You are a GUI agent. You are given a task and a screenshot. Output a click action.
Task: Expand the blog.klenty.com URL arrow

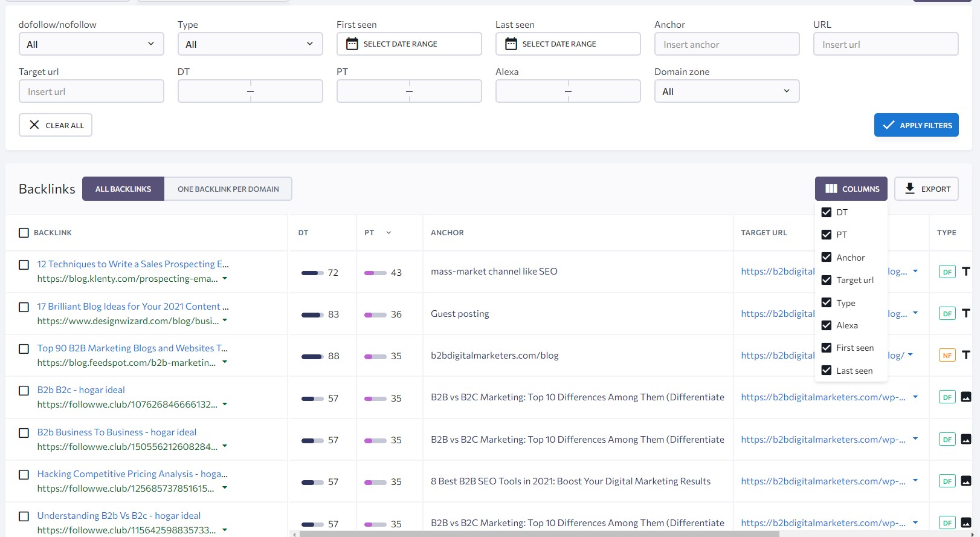tap(225, 279)
